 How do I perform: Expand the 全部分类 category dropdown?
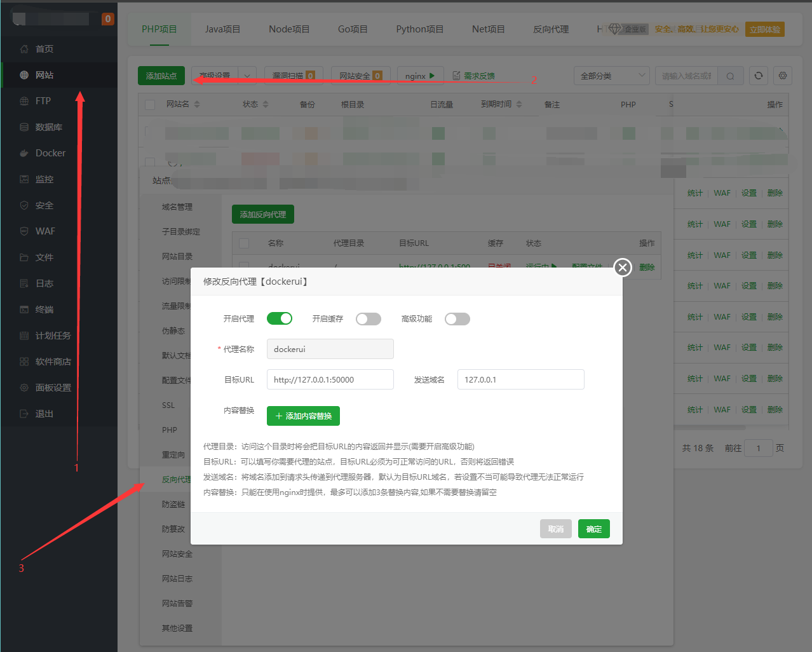click(x=611, y=76)
